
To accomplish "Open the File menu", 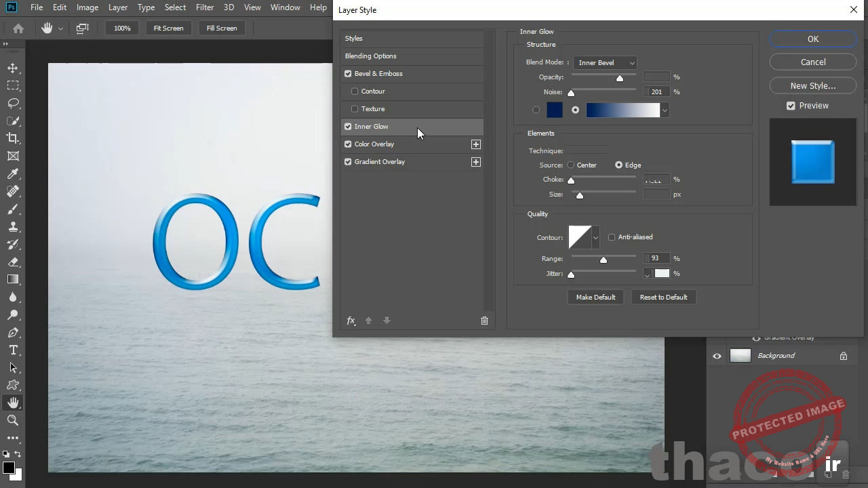I will point(37,7).
